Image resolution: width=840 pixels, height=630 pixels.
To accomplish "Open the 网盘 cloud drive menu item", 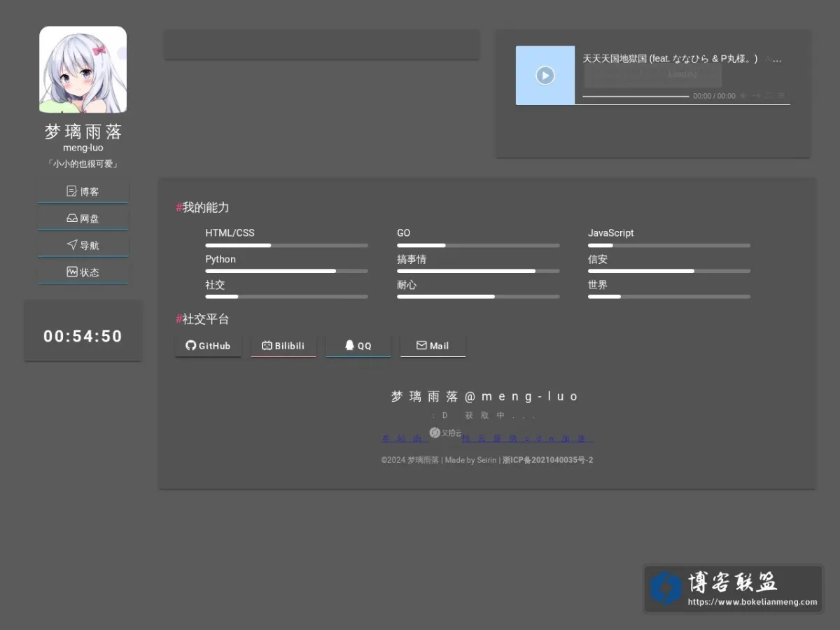I will (x=83, y=218).
